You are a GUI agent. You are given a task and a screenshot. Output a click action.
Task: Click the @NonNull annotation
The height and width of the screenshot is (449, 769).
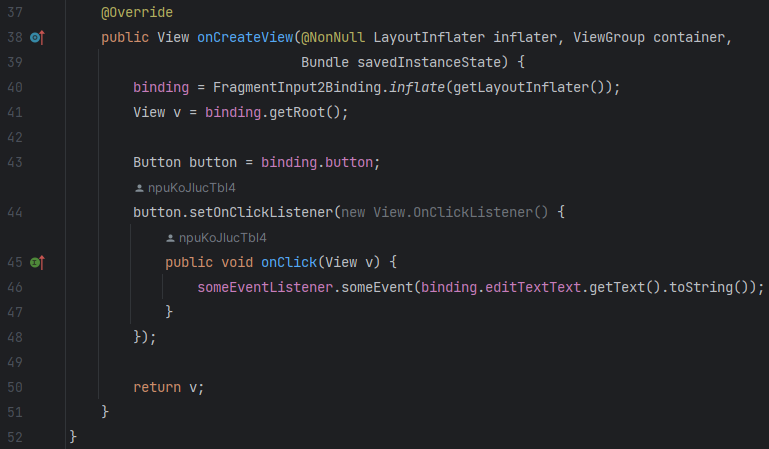pos(333,37)
